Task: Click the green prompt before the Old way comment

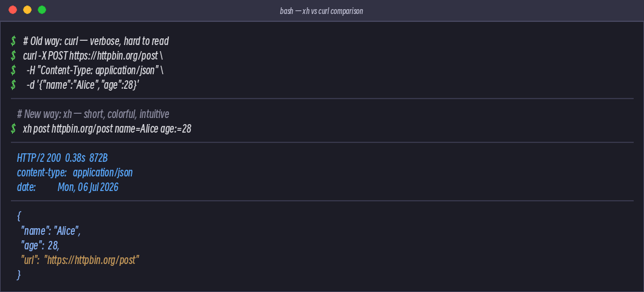Action: [x=13, y=41]
